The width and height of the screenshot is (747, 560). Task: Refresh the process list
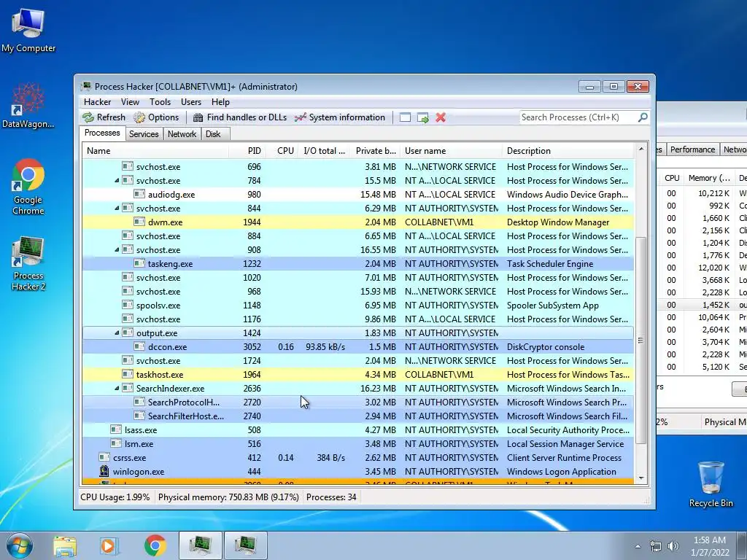[x=104, y=117]
